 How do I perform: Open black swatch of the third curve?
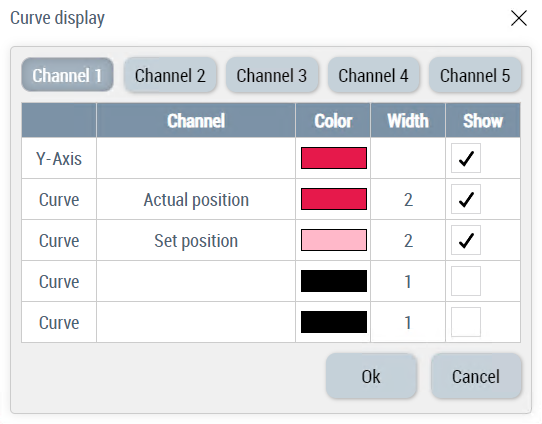[x=334, y=281]
